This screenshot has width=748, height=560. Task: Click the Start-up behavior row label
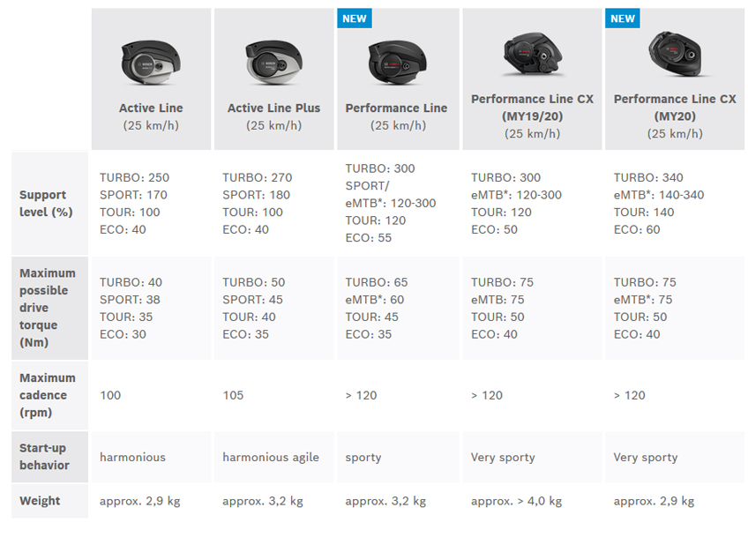click(44, 457)
